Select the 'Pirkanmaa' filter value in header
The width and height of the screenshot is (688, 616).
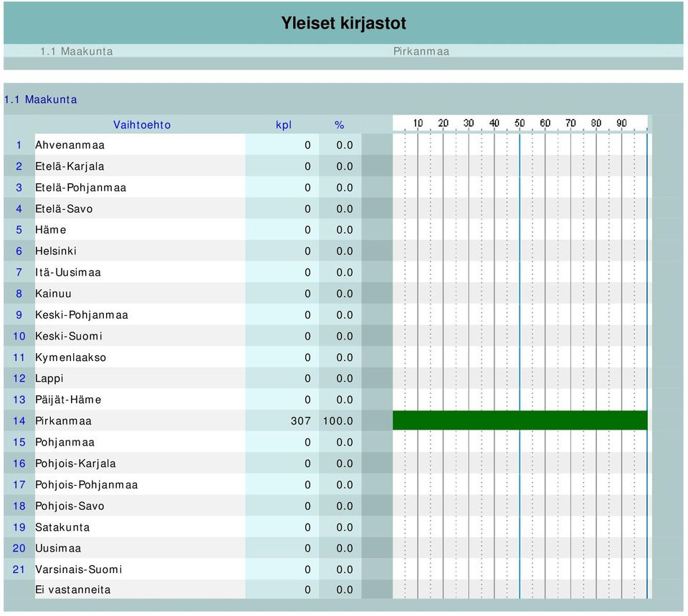421,52
